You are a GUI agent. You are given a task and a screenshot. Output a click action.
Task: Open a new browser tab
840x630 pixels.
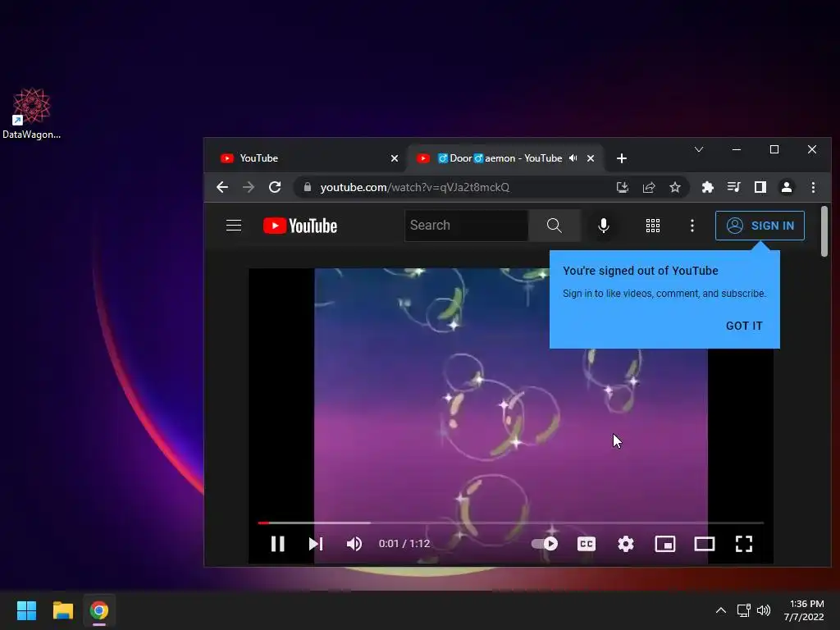pos(622,158)
